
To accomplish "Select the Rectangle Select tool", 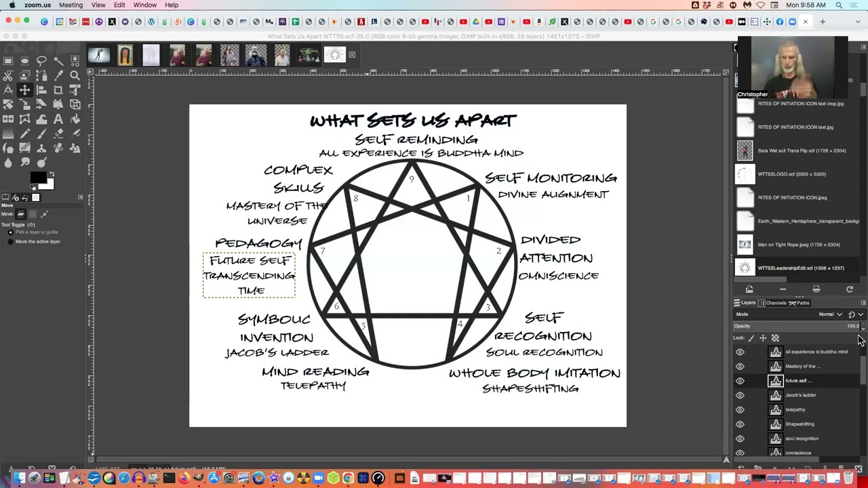I will tap(8, 60).
